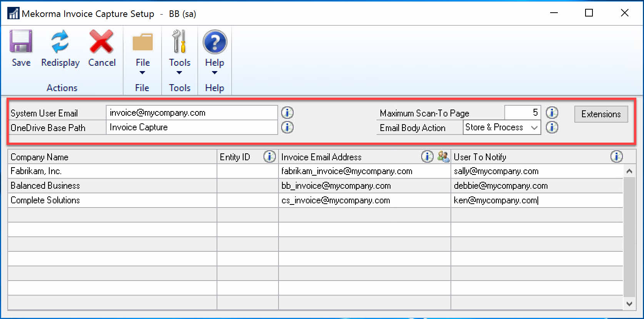Expand the Help dropdown arrow
Viewport: 644px width, 319px height.
coord(215,73)
